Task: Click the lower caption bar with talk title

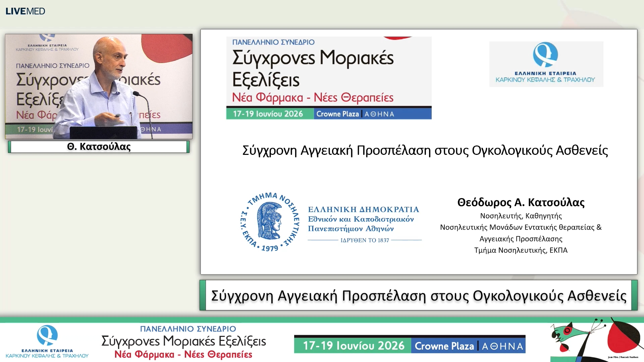Action: (x=418, y=295)
